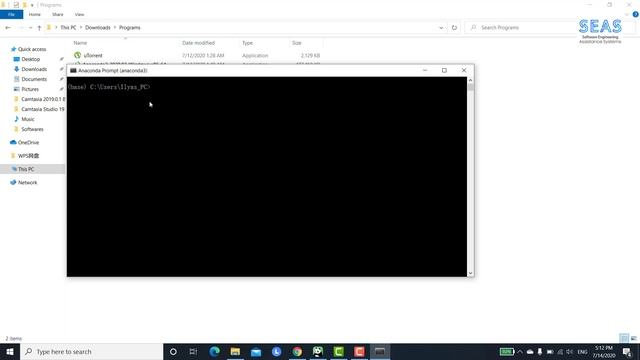Sort files by Size column header
640x360 pixels.
(x=297, y=43)
